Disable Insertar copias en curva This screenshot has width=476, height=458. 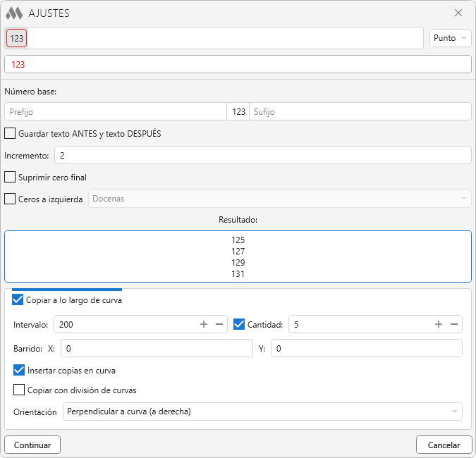(19, 370)
